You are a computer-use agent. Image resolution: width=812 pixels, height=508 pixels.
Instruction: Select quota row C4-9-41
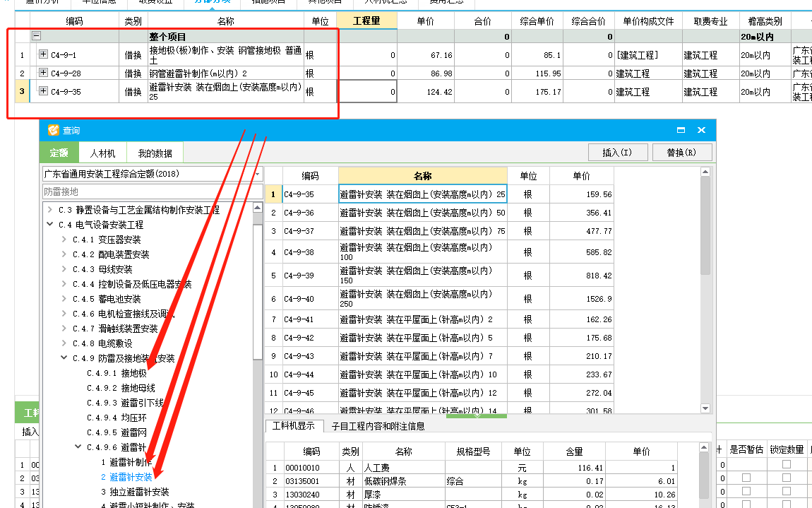[x=439, y=319]
